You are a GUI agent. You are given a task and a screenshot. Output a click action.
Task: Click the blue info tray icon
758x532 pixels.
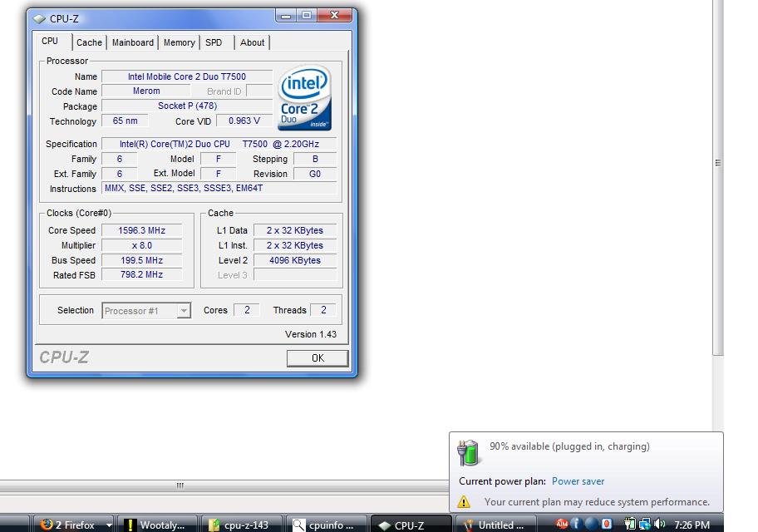575,524
